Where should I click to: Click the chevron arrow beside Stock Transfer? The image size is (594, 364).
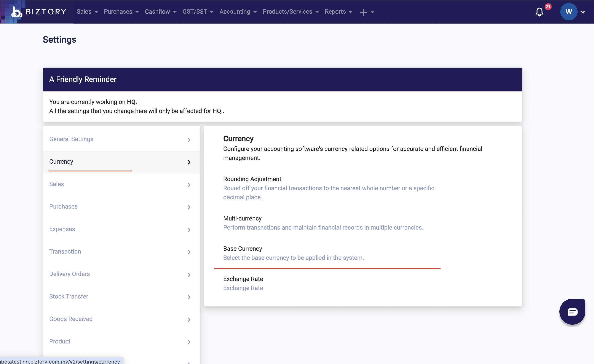coord(189,297)
